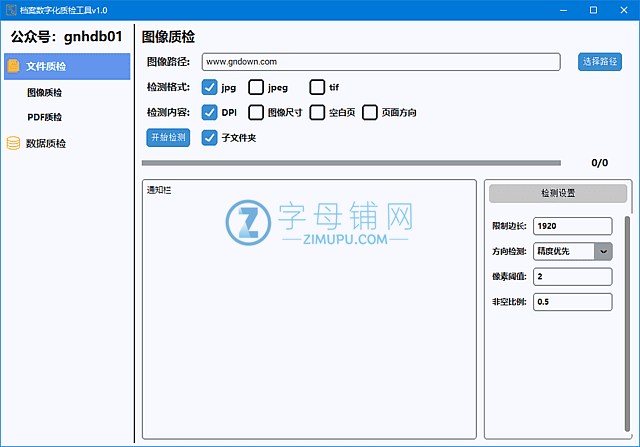Open the 方向检测 dropdown
This screenshot has width=640, height=447.
603,251
